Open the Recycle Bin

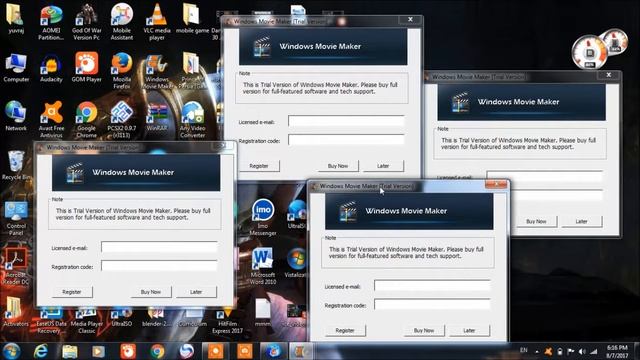tap(16, 165)
